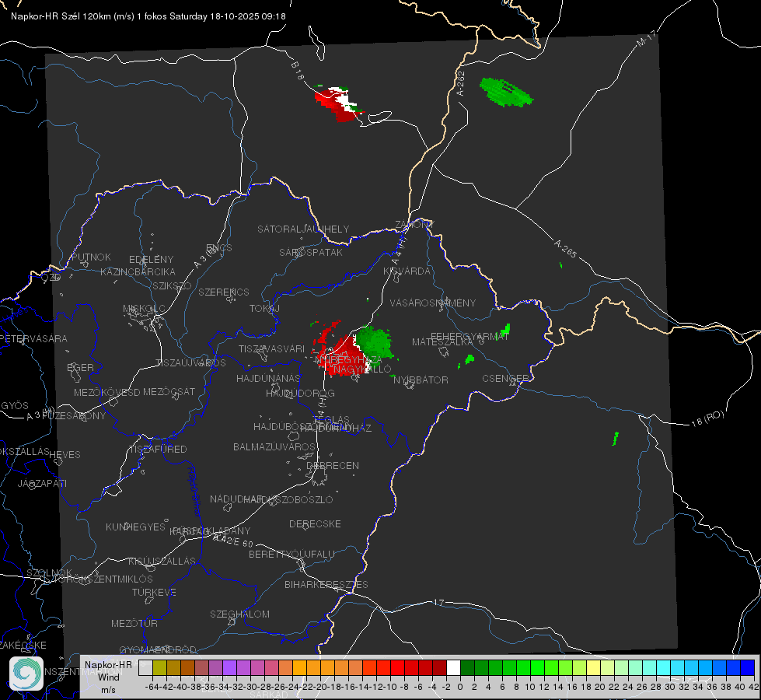Select the PUTNOK label
This screenshot has height=700, width=761.
(x=91, y=257)
